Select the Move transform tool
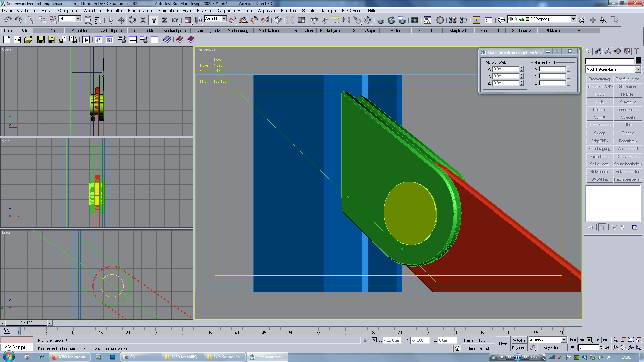Viewport: 644px width, 362px height. tap(121, 20)
